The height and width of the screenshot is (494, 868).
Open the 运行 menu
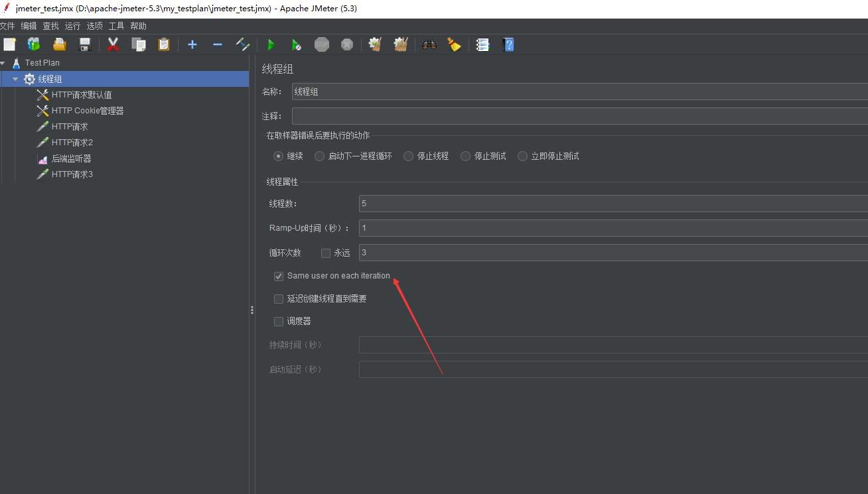(x=72, y=26)
